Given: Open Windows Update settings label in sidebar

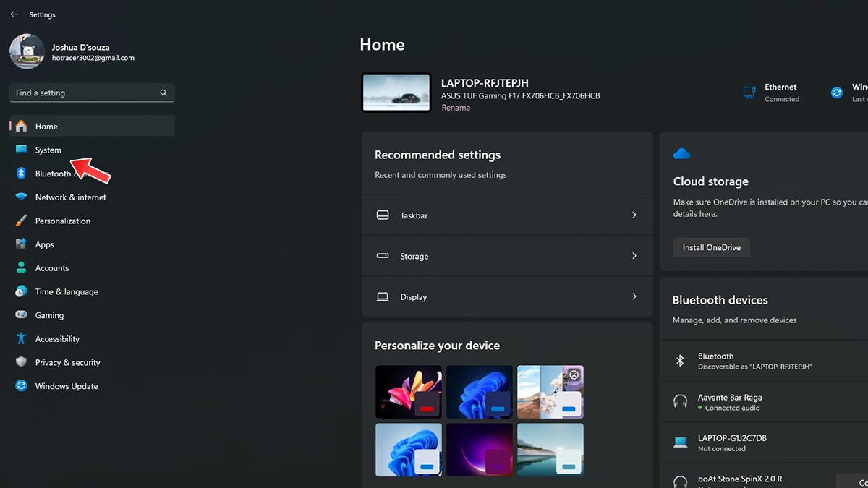Looking at the screenshot, I should tap(67, 386).
